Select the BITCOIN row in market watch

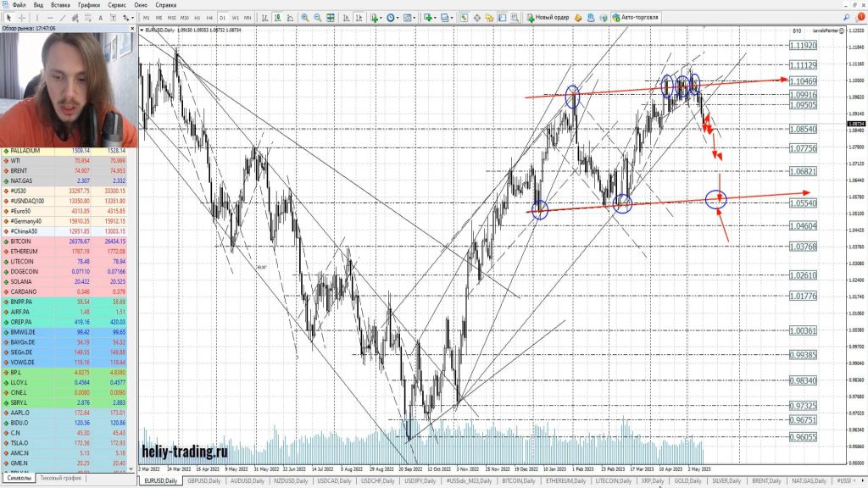tap(34, 241)
